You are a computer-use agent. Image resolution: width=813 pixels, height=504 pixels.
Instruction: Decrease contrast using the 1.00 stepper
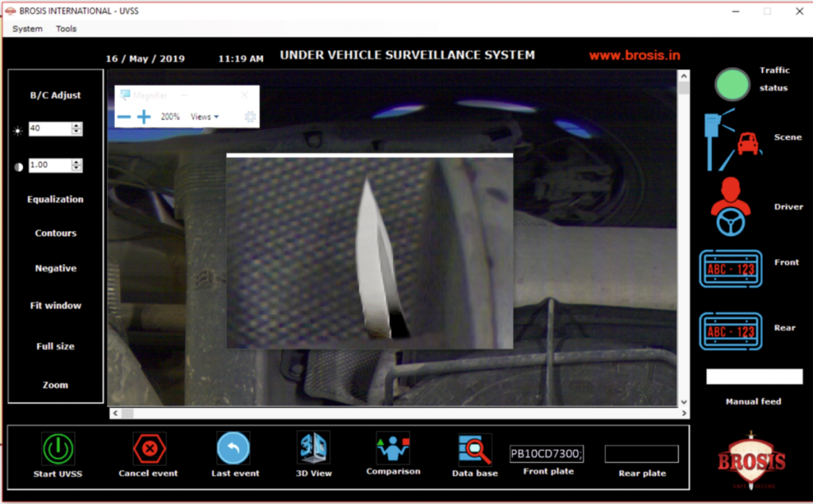click(76, 169)
